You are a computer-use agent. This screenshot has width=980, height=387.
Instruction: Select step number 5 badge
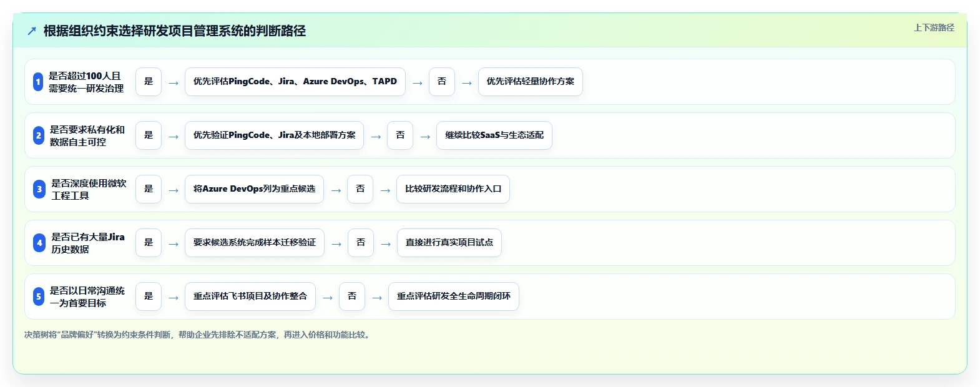(x=39, y=296)
